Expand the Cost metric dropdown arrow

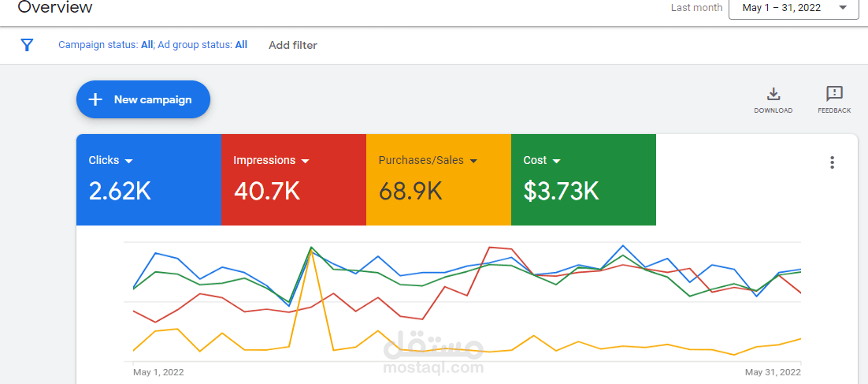[556, 161]
